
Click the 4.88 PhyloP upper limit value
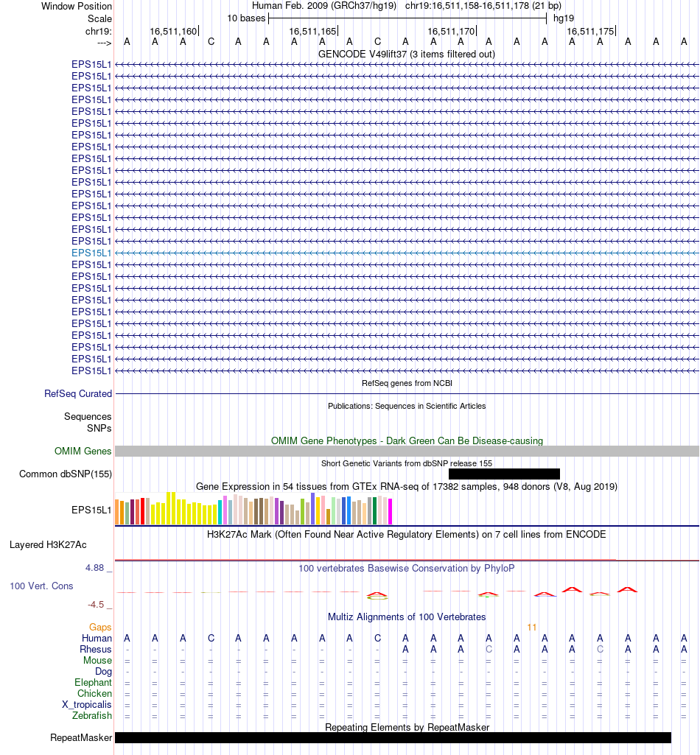tap(94, 568)
